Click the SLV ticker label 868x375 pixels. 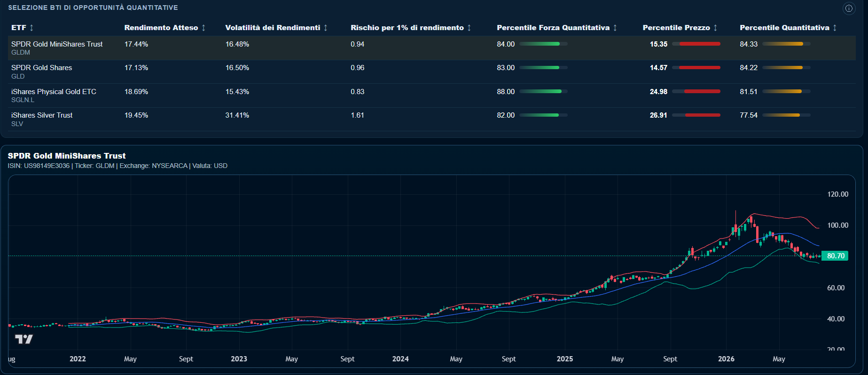tap(17, 124)
